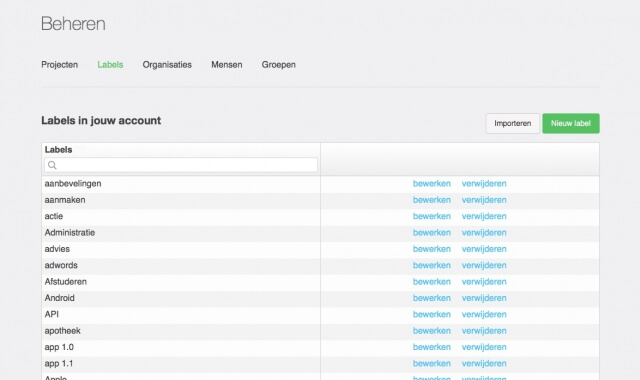The width and height of the screenshot is (640, 380).
Task: Click verwijderen next to Android
Action: (x=484, y=298)
